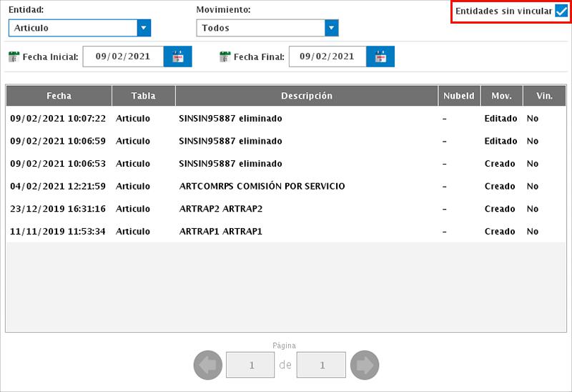Select row dated 09/02/2021 10:07:22
The height and width of the screenshot is (392, 572).
point(58,118)
